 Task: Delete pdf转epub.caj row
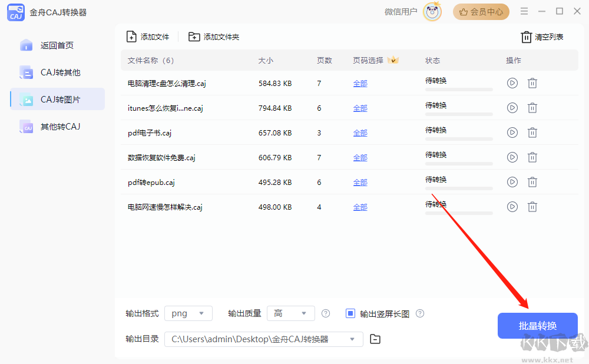tap(532, 182)
